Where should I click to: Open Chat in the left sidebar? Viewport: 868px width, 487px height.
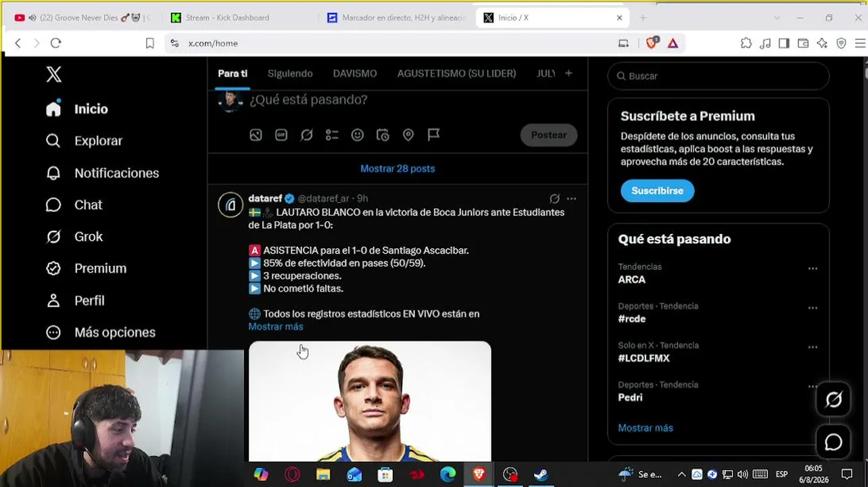(74, 205)
